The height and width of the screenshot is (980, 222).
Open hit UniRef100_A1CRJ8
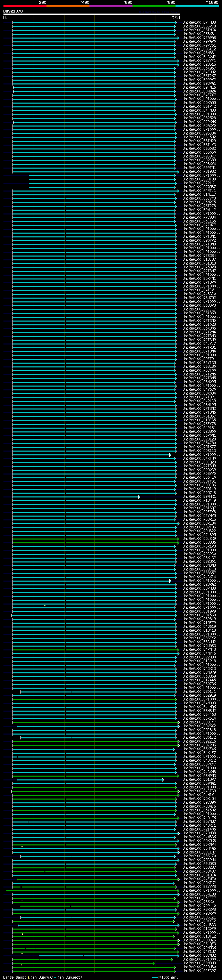pyautogui.click(x=199, y=661)
